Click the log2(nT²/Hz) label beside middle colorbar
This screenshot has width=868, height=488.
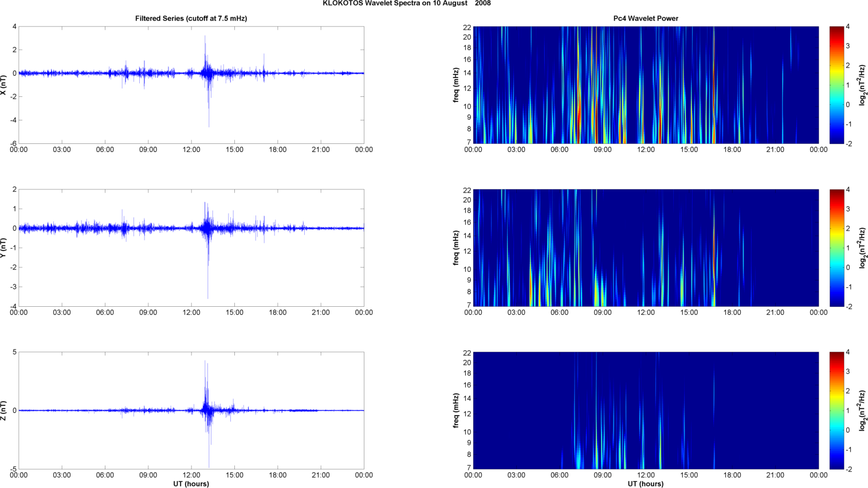click(862, 248)
